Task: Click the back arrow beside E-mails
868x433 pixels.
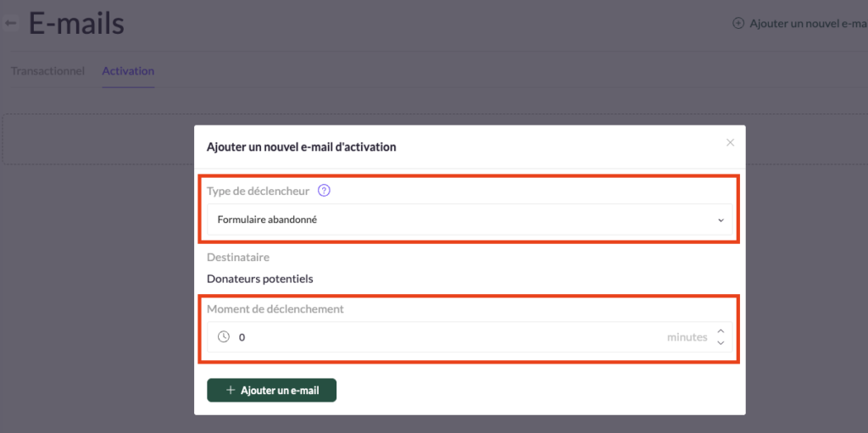Action: (11, 24)
